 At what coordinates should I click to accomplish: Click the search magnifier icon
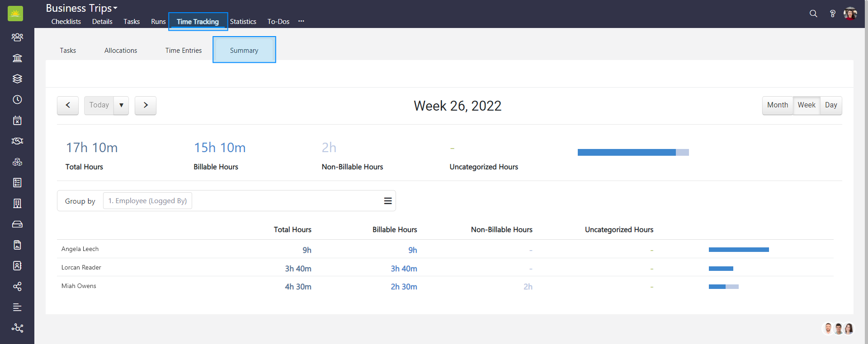click(813, 14)
